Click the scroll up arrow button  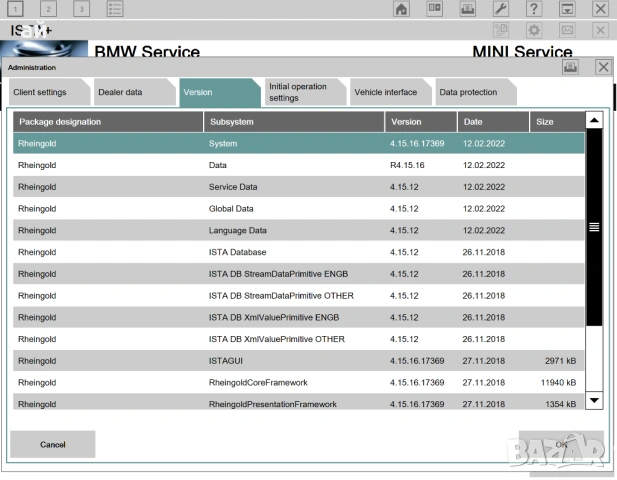(594, 120)
